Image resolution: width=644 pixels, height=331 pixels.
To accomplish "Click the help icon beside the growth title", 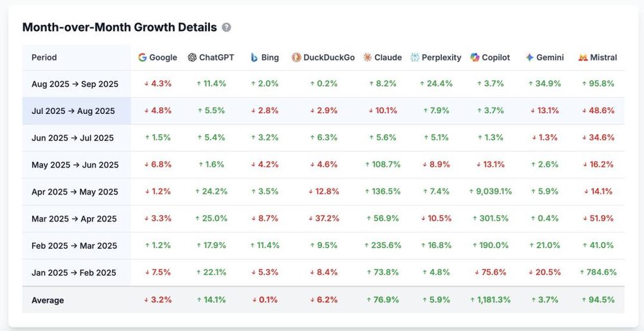I will point(226,28).
